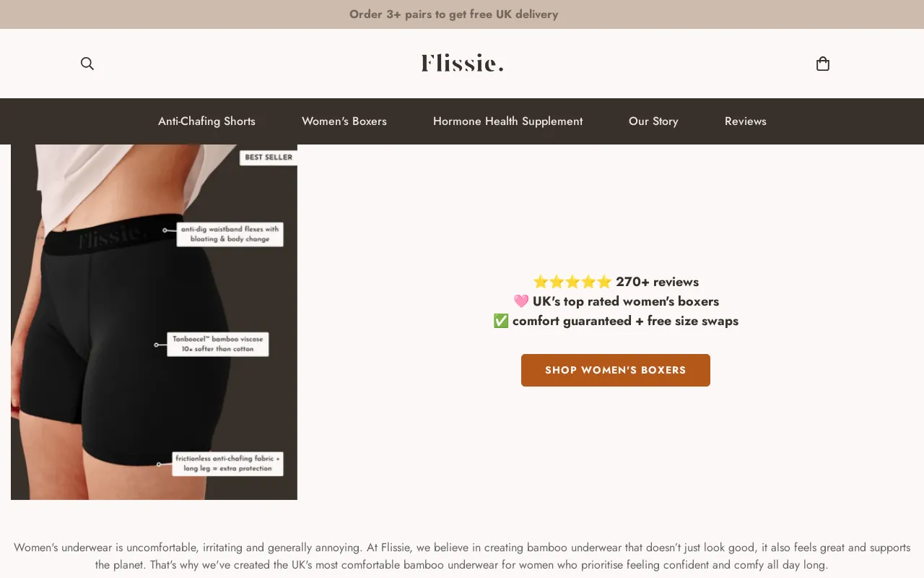Click the five gold stars rating
The width and height of the screenshot is (924, 578).
[x=572, y=282]
